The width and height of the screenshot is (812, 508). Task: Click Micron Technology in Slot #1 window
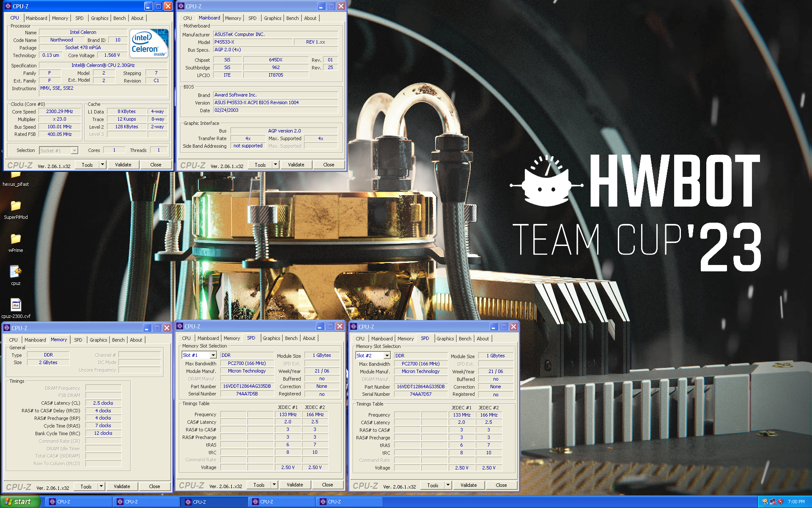tap(247, 371)
